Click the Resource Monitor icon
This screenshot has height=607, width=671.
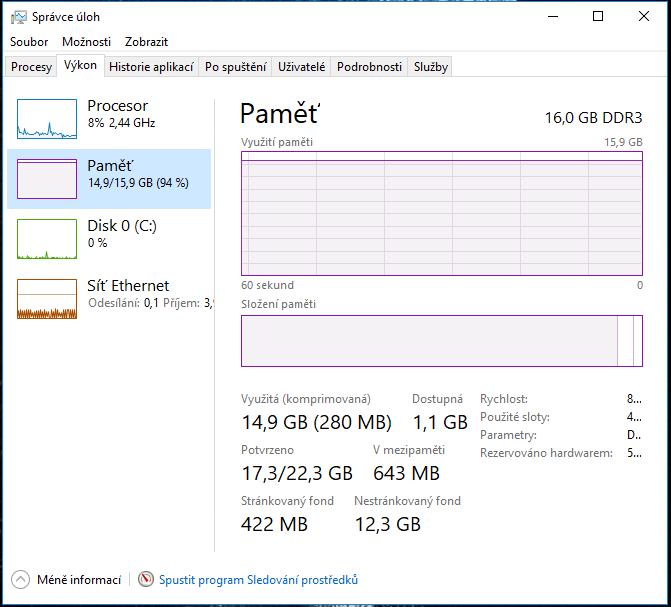coord(147,580)
